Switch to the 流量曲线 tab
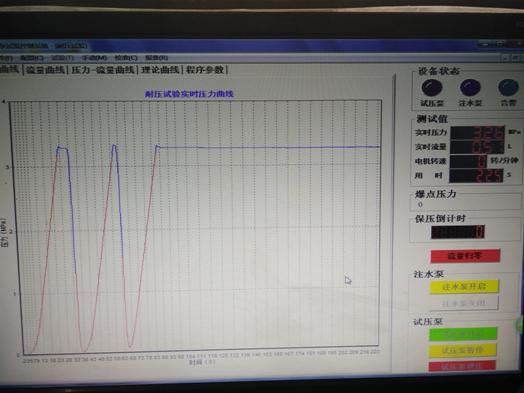This screenshot has height=393, width=524. click(45, 70)
